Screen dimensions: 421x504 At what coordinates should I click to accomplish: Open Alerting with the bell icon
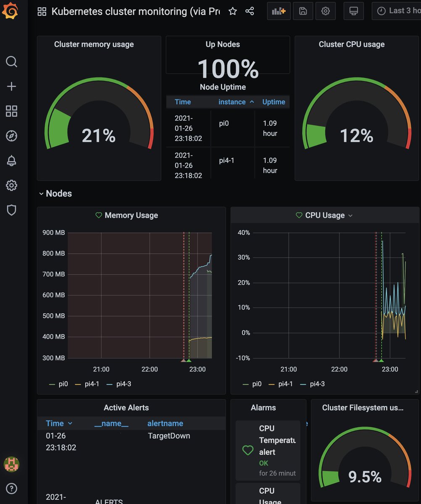tap(11, 160)
